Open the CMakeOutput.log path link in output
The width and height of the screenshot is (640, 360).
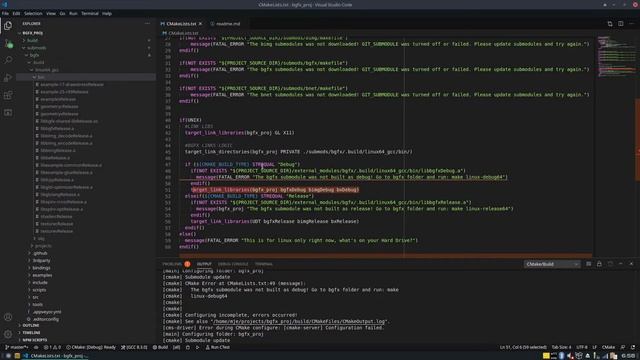tap(299, 321)
